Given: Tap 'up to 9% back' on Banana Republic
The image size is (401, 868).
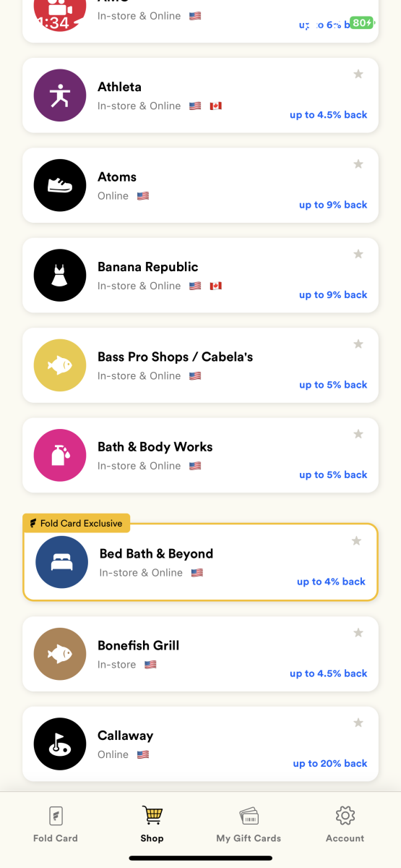Looking at the screenshot, I should coord(333,294).
